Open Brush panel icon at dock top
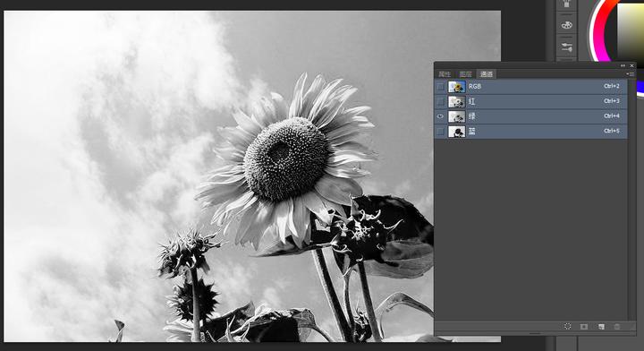This screenshot has width=644, height=351. pos(567,4)
